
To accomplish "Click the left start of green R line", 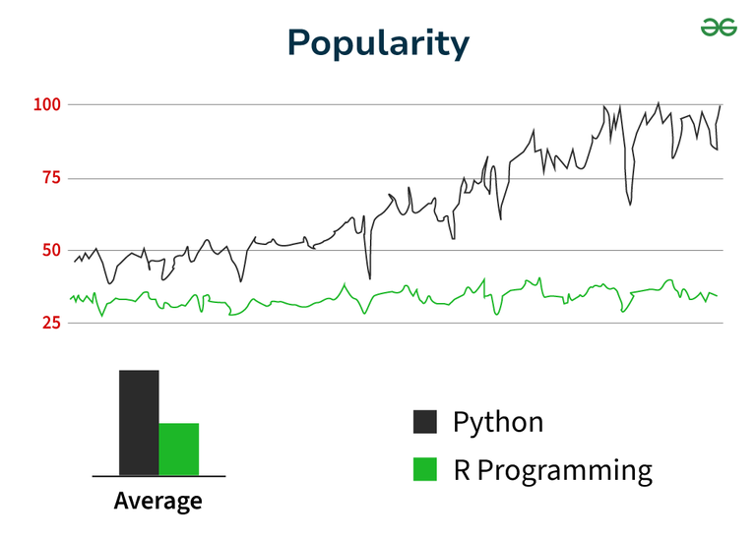I will [71, 299].
